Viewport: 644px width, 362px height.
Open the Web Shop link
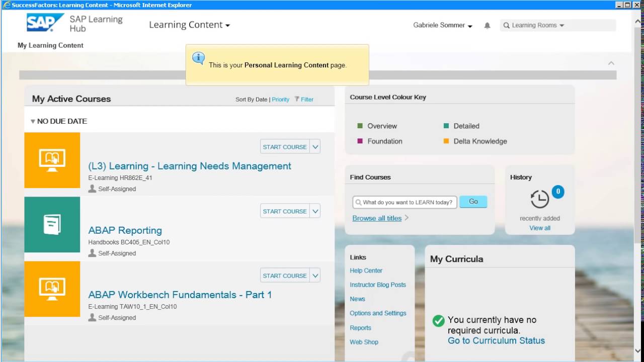pyautogui.click(x=364, y=342)
